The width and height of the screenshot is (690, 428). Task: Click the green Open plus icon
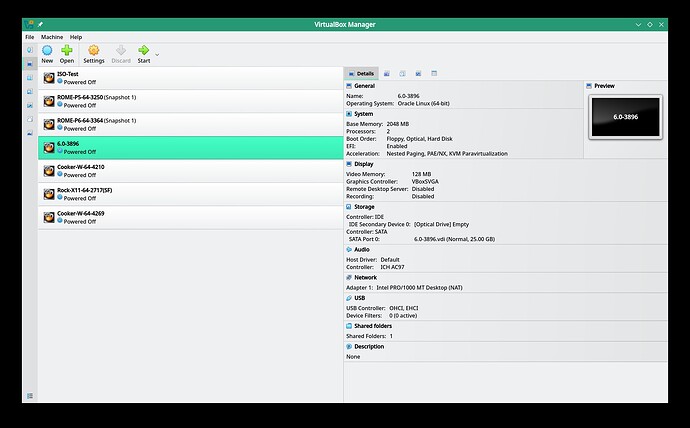pos(67,51)
